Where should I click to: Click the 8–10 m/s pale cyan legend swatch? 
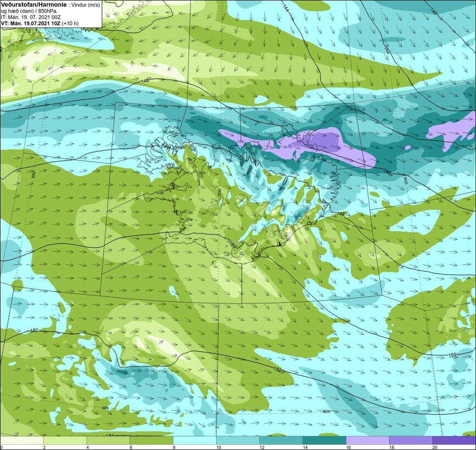tap(195, 440)
